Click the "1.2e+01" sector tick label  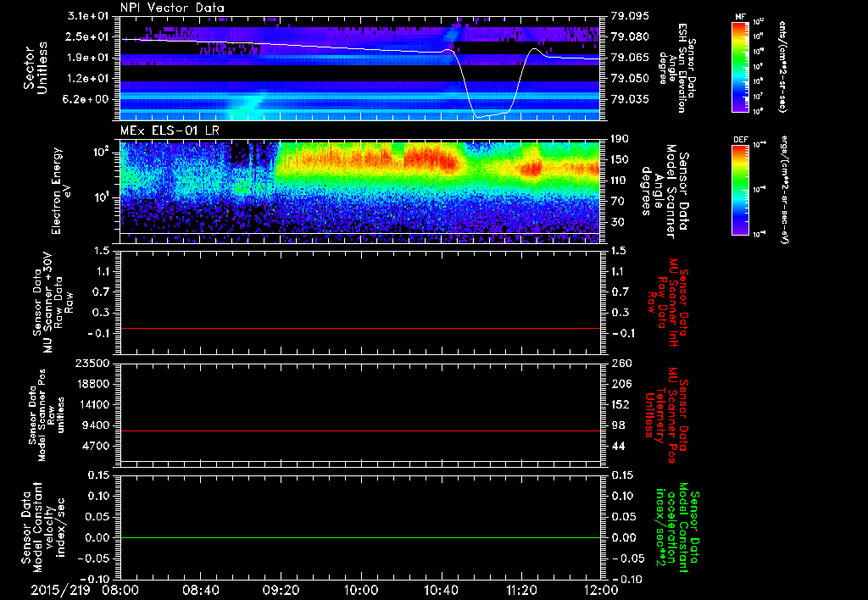tap(87, 79)
